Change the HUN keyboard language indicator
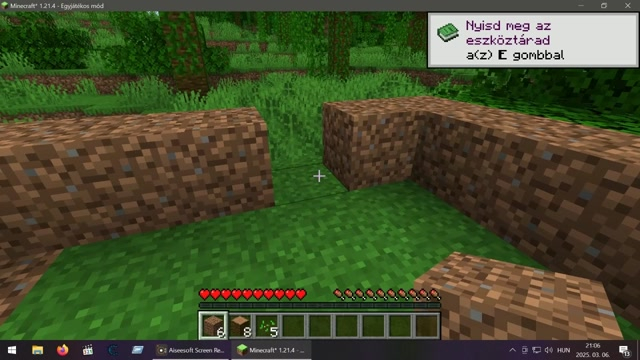 click(x=563, y=350)
